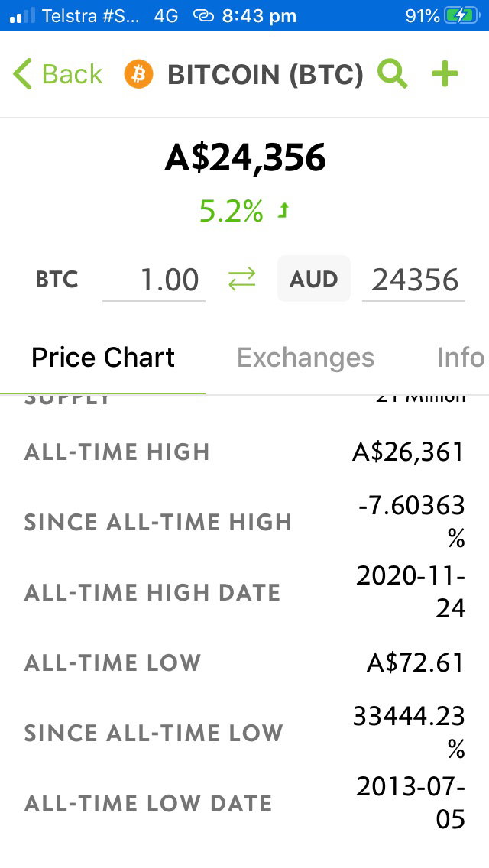The width and height of the screenshot is (489, 868).
Task: Tap the green plus add icon
Action: [445, 74]
